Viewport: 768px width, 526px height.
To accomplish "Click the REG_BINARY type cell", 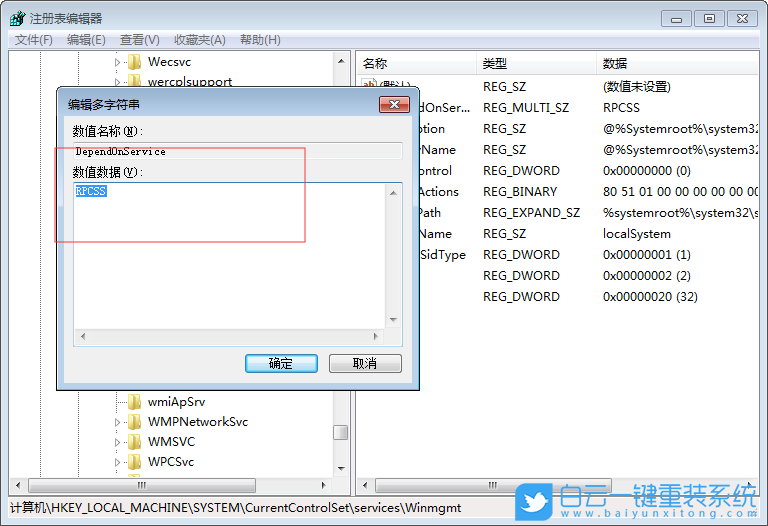I will [x=520, y=192].
